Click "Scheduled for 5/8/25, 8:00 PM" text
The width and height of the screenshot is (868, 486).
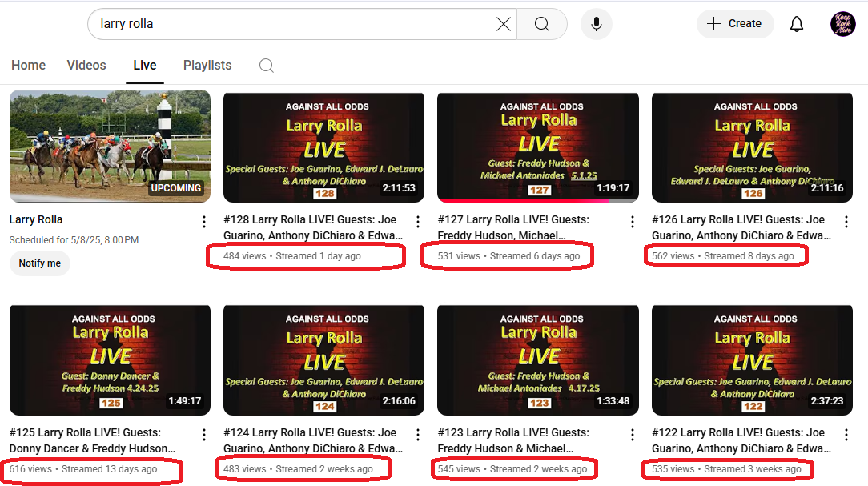click(74, 240)
